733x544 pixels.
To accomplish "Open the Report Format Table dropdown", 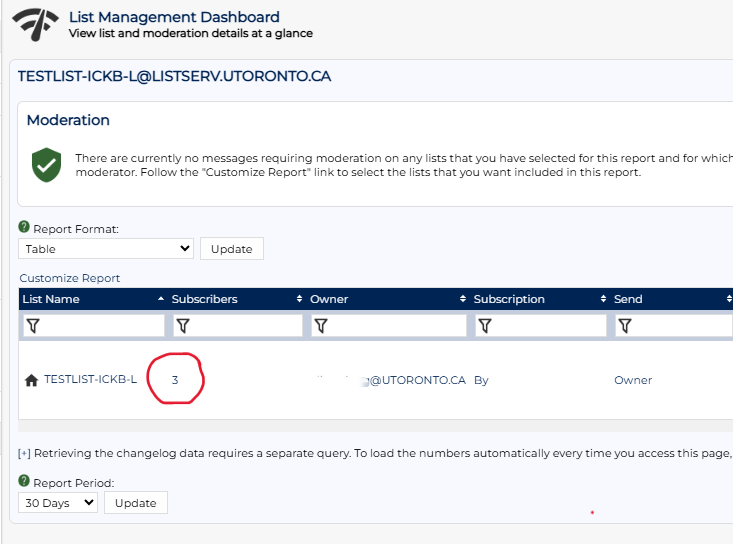I will click(106, 249).
